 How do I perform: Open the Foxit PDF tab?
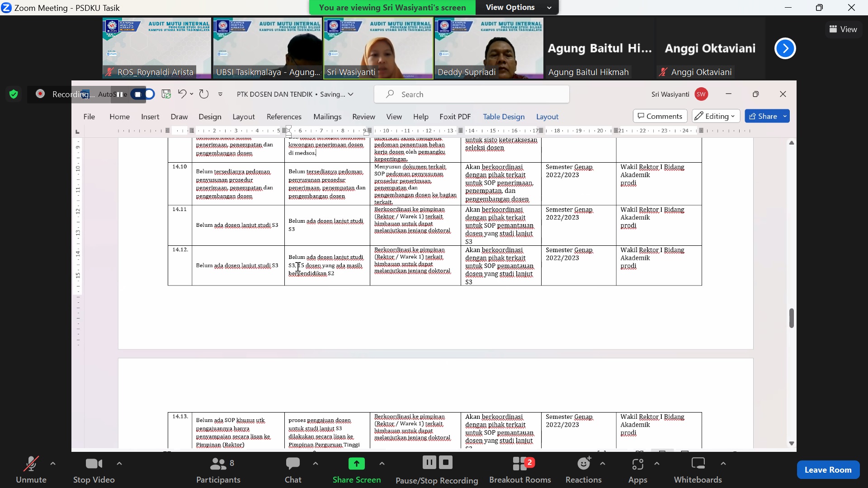click(x=455, y=117)
